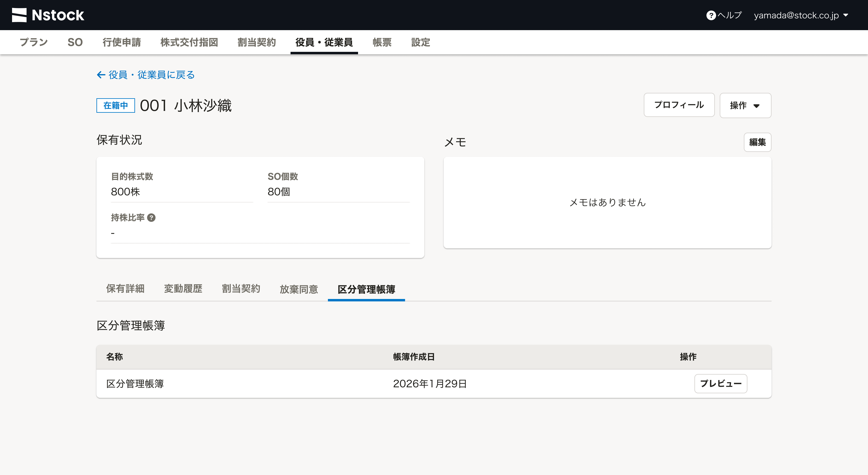This screenshot has height=475, width=868.
Task: Open the 帳票 menu item
Action: click(x=382, y=42)
